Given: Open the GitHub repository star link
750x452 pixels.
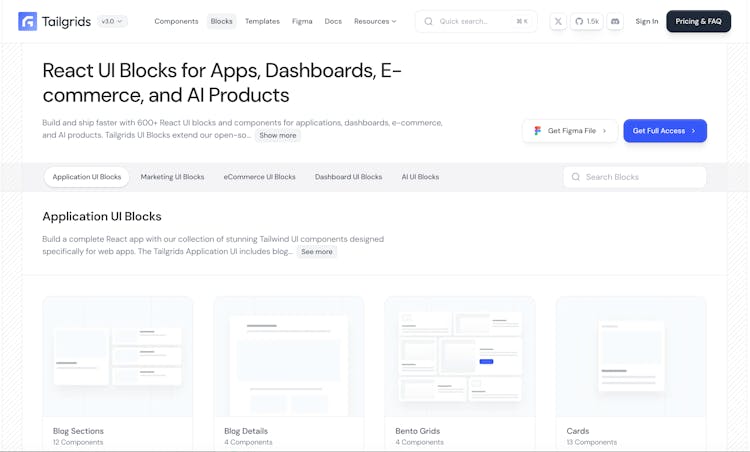Looking at the screenshot, I should (x=586, y=21).
